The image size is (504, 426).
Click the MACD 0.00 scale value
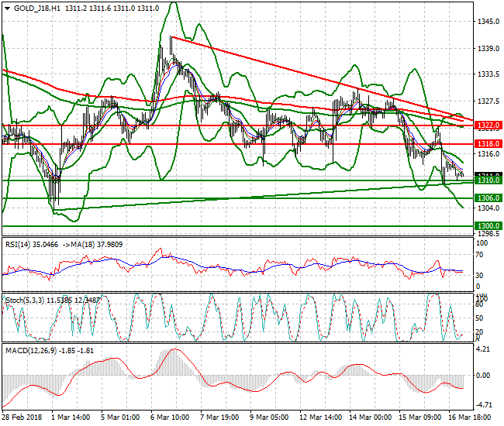483,376
